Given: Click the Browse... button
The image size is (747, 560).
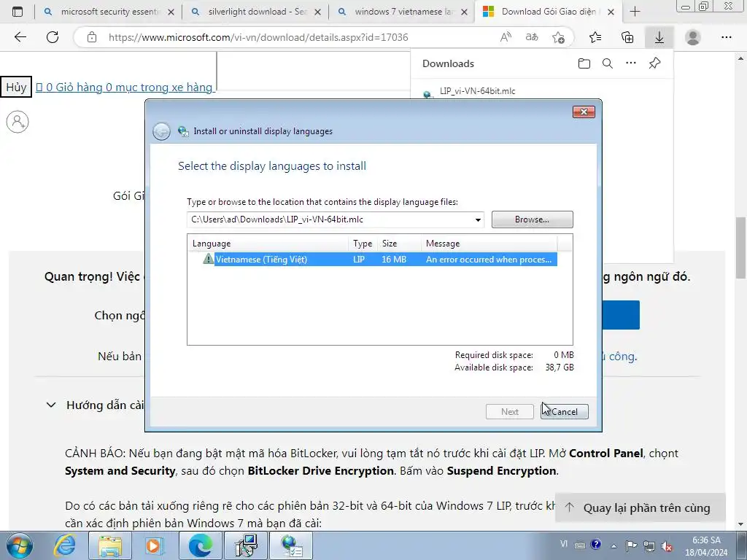Looking at the screenshot, I should point(532,219).
